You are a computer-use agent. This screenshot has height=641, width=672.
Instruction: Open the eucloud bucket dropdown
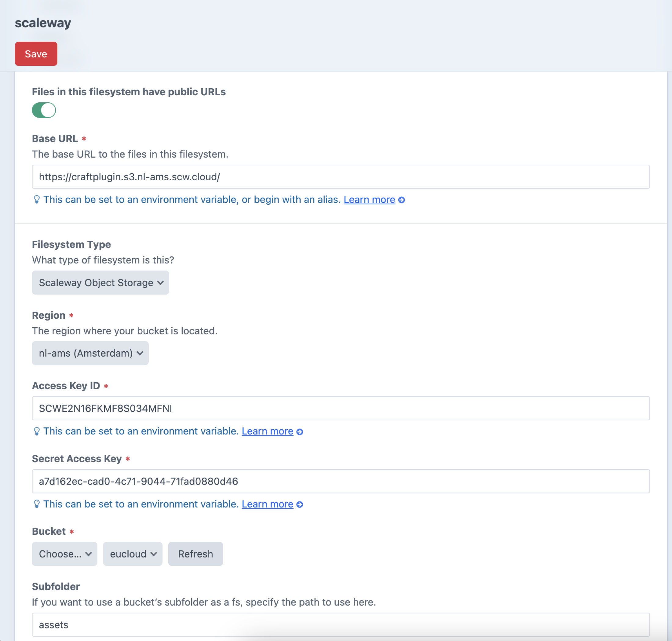(x=133, y=554)
